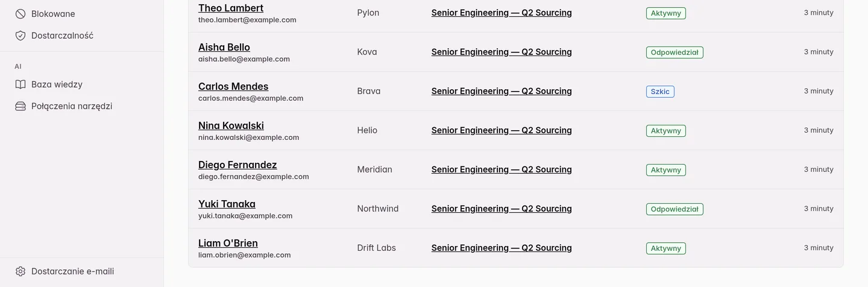Click the Odpowiedział badge in Aisha Bello's row
The image size is (868, 287).
pyautogui.click(x=675, y=52)
